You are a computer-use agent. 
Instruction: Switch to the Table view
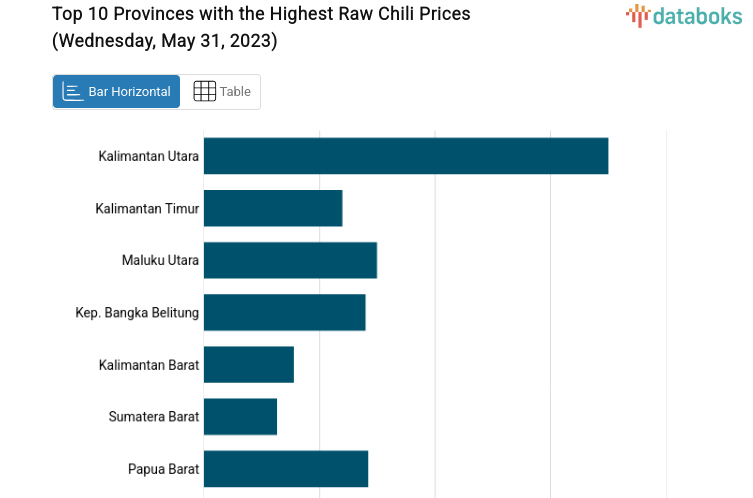click(x=222, y=91)
